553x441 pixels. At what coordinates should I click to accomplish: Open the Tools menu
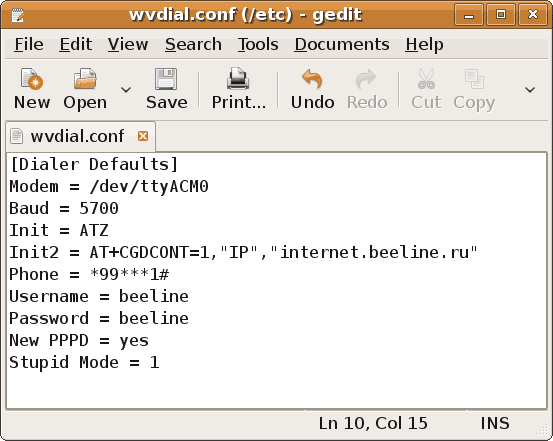point(258,45)
